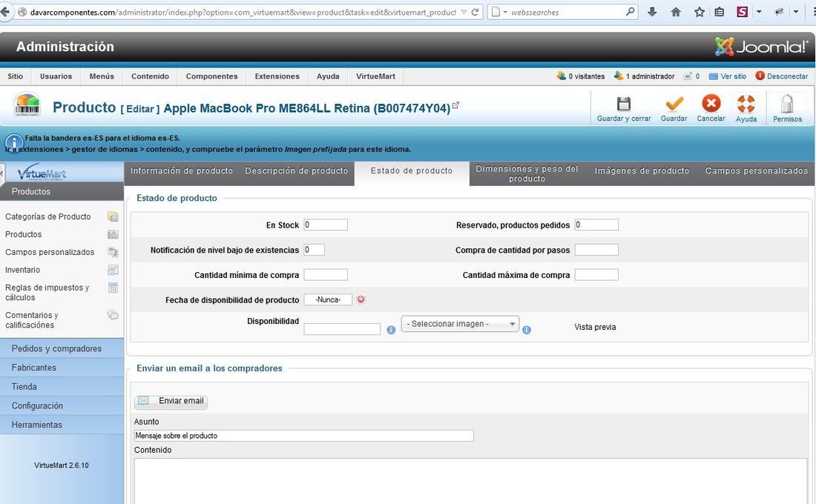Click the Joomla logo
The image size is (816, 504).
pyautogui.click(x=761, y=47)
